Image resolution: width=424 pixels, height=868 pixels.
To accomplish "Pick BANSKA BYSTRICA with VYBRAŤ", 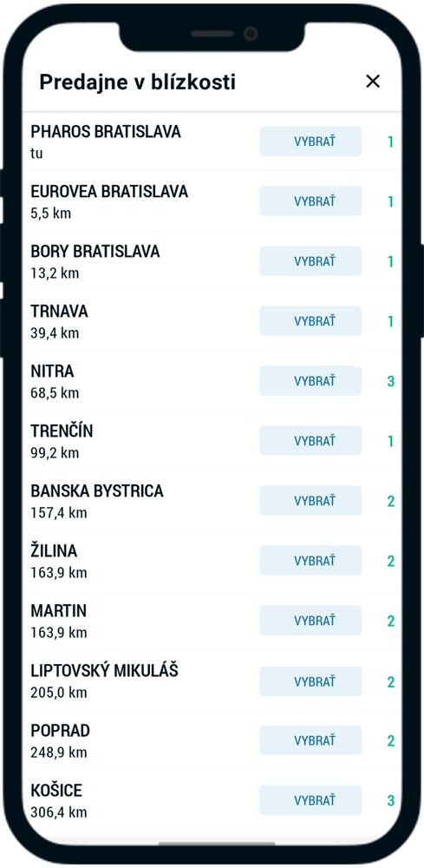I will pos(310,501).
